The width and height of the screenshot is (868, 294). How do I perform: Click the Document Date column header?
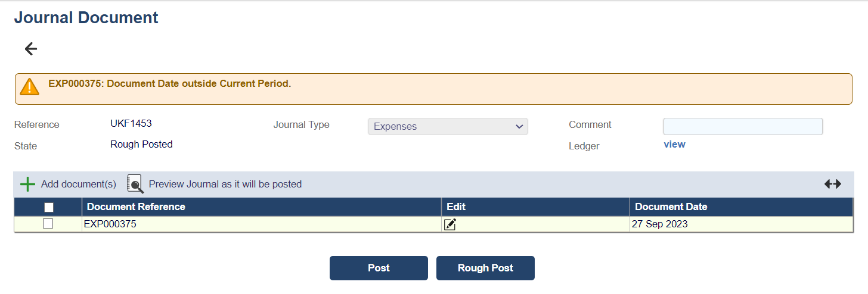click(671, 207)
